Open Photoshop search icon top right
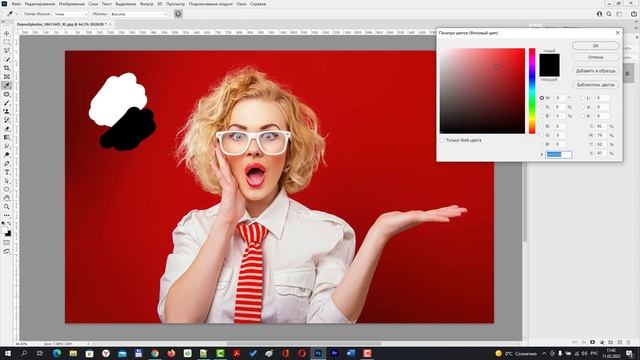 609,14
